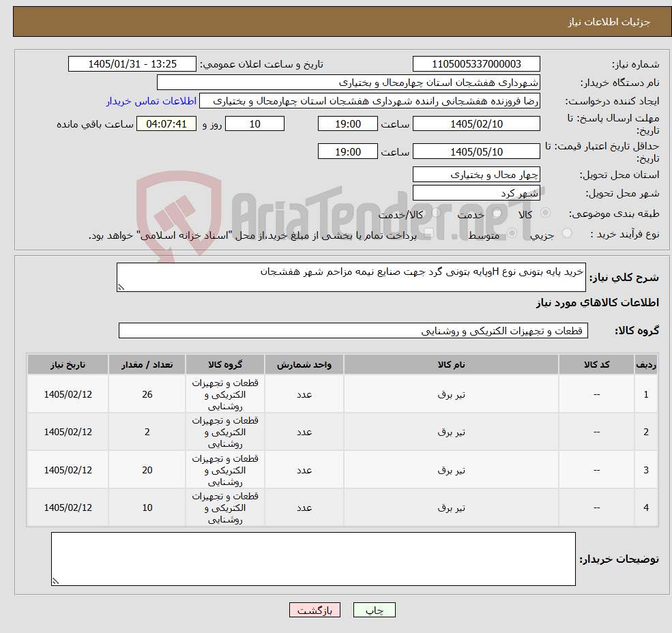Click the price validity date 1405/05/10
The image size is (672, 633).
coord(476,151)
